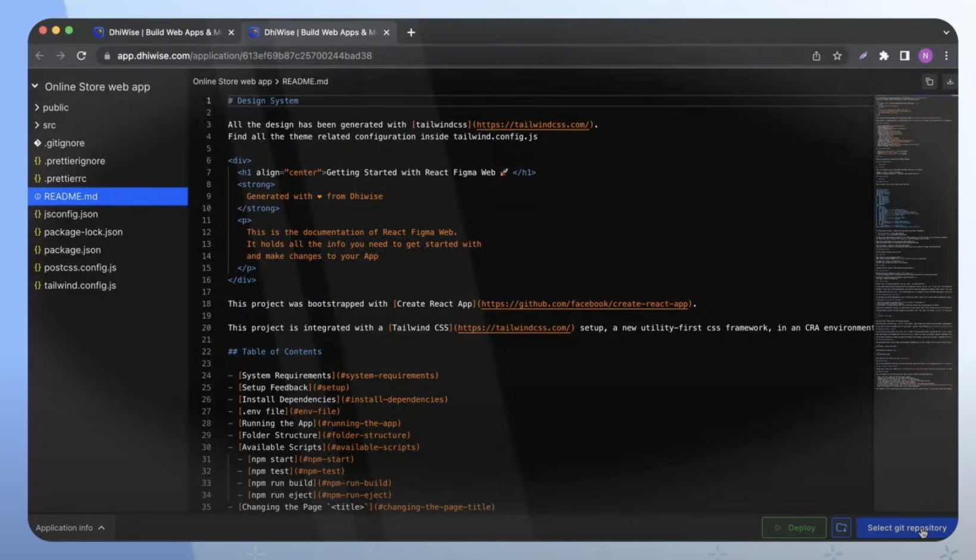Open the tab search chevron

click(x=946, y=33)
